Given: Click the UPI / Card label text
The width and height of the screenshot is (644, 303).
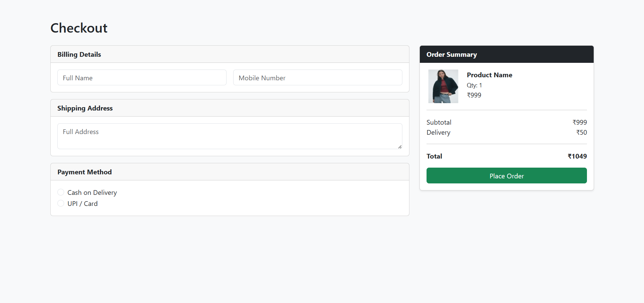Looking at the screenshot, I should point(83,204).
